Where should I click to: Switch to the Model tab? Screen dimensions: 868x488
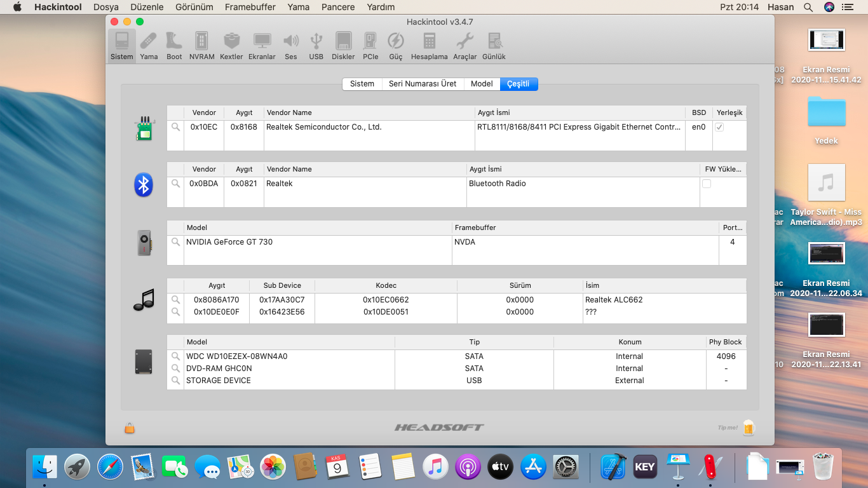482,84
